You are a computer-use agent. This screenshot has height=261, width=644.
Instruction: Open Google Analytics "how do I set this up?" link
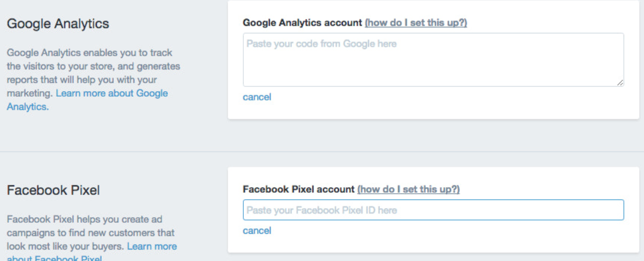click(x=415, y=23)
